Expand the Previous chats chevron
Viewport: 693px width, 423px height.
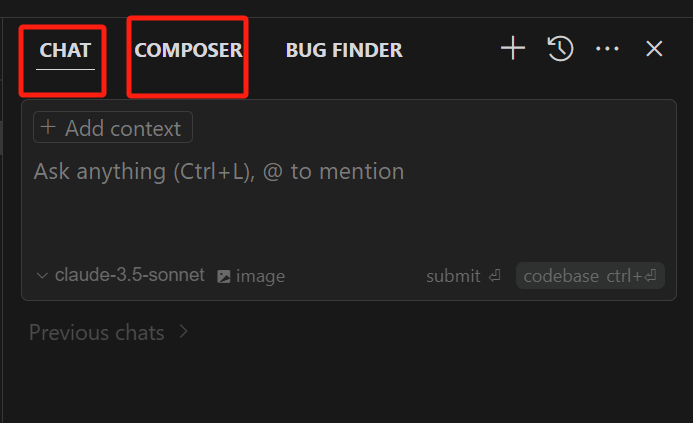pyautogui.click(x=184, y=331)
